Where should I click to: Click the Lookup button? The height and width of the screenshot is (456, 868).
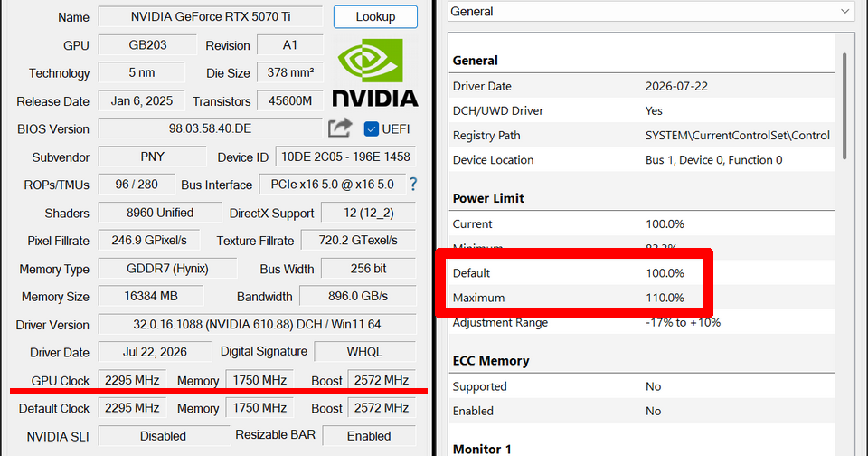(x=375, y=16)
